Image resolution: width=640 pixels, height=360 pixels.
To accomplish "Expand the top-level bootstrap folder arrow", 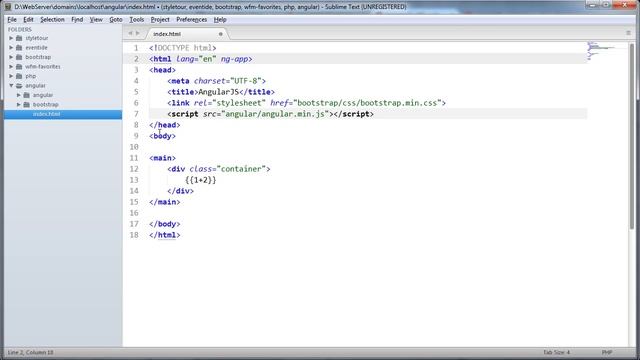I will [11, 57].
